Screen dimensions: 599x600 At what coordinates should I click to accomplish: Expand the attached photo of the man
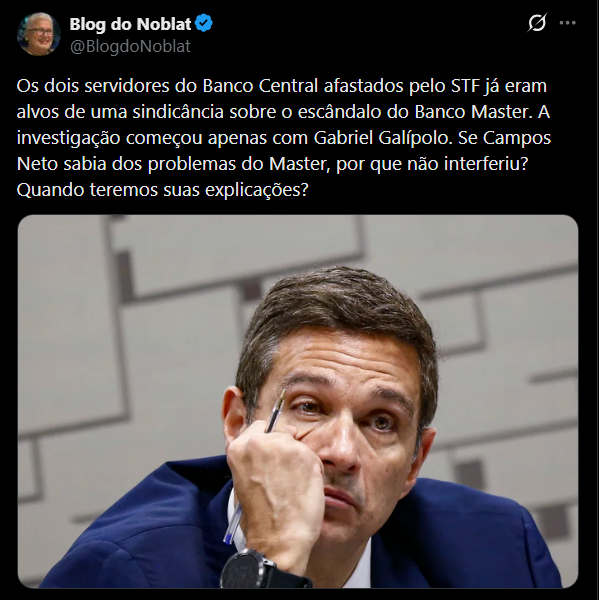(298, 401)
